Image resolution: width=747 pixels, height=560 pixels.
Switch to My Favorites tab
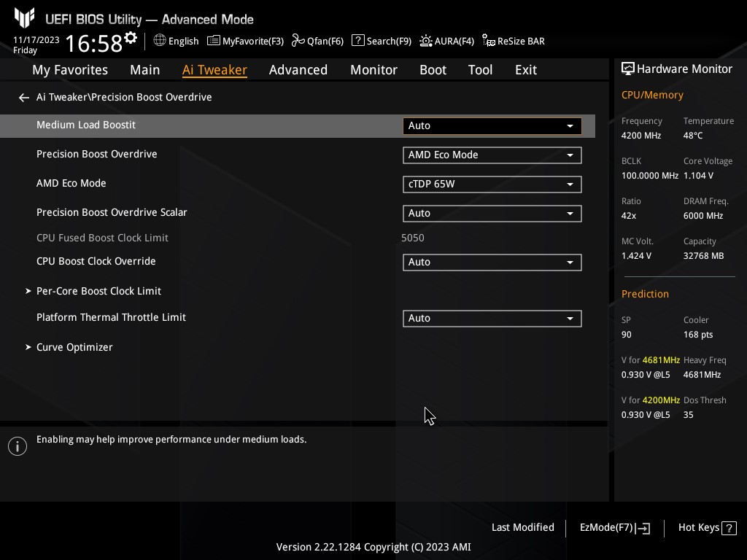pyautogui.click(x=70, y=70)
